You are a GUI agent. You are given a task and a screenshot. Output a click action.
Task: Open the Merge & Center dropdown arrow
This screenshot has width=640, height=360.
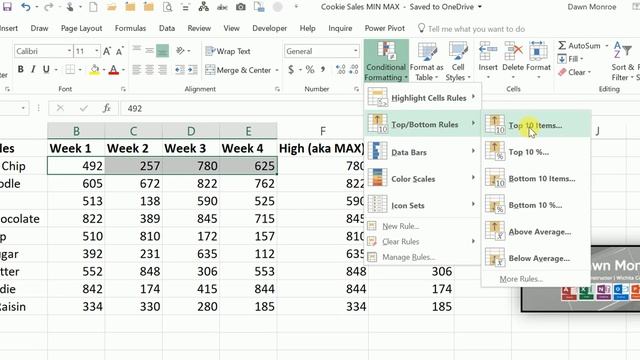click(277, 70)
